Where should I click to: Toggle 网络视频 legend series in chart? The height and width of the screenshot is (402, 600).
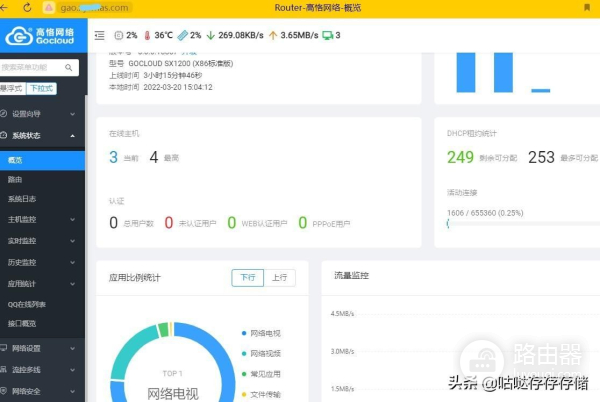tap(261, 353)
